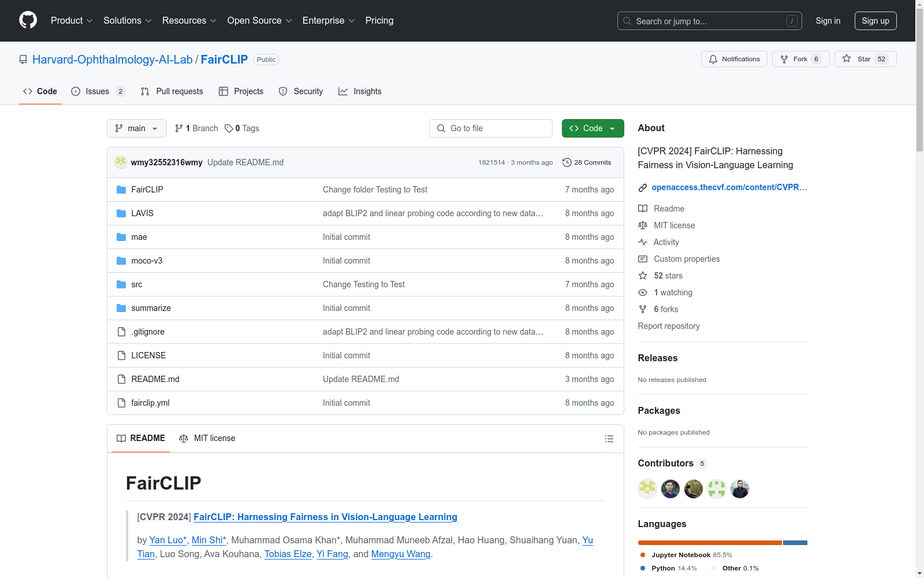The image size is (924, 578).
Task: Expand the Resources menu
Action: click(189, 20)
